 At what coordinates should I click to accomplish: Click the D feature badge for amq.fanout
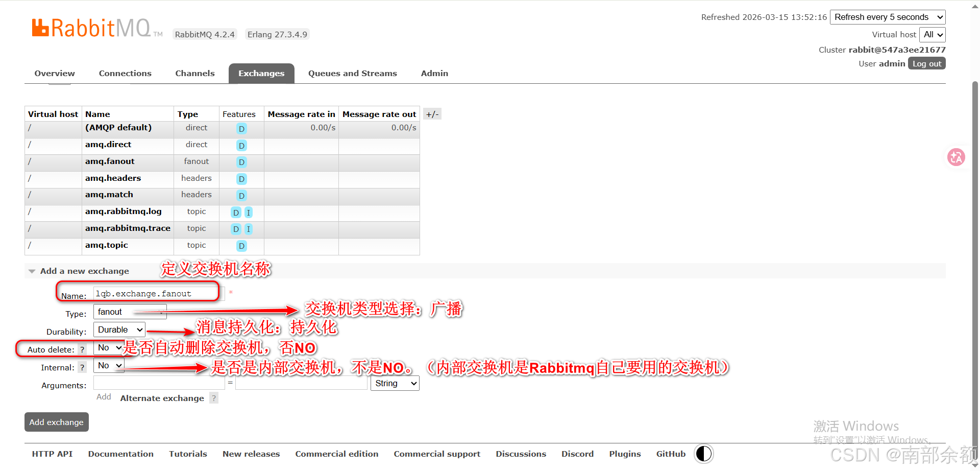[x=241, y=162]
